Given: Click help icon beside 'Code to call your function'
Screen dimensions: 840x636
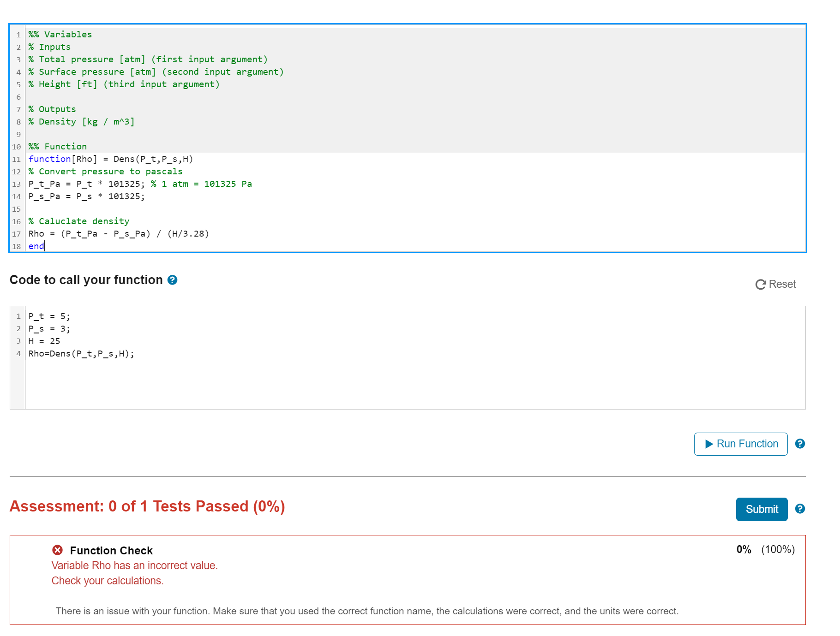Looking at the screenshot, I should coord(172,280).
